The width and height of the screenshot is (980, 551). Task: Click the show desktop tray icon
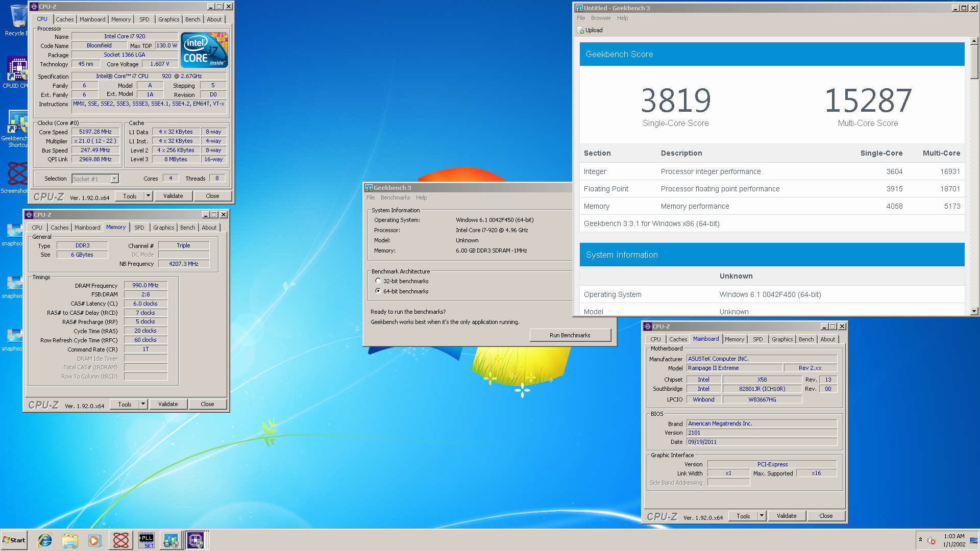974,540
